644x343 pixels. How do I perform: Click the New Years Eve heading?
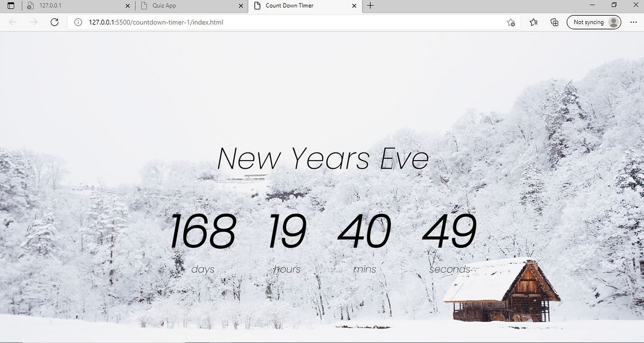[x=322, y=158]
